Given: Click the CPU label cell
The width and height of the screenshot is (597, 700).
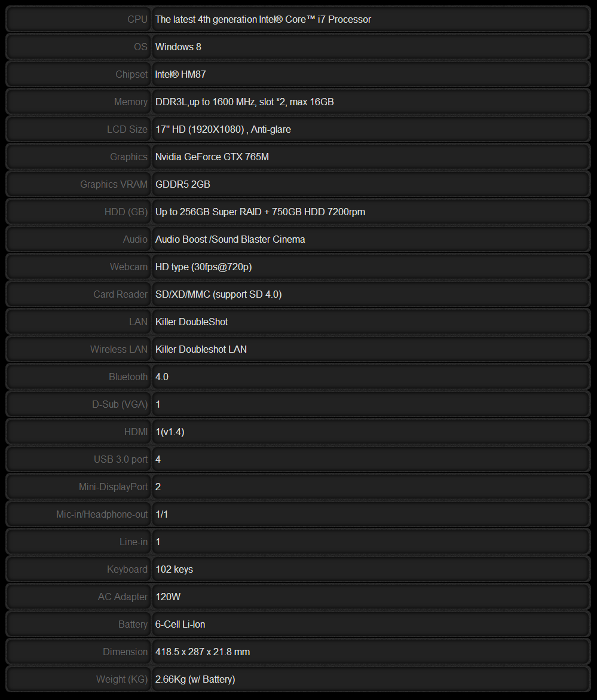Looking at the screenshot, I should click(78, 19).
